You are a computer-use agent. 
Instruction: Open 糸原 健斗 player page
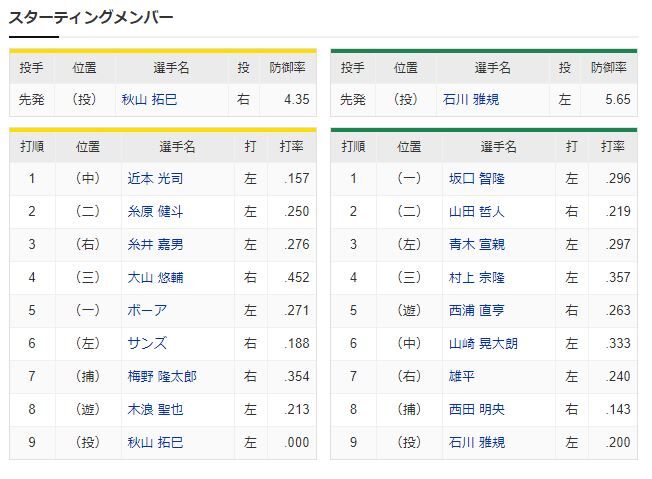click(155, 211)
